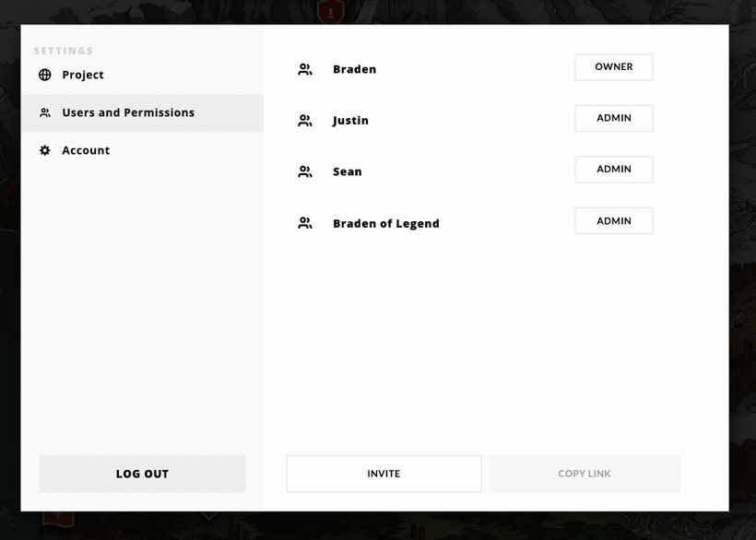Select the Justin user name

pos(350,121)
